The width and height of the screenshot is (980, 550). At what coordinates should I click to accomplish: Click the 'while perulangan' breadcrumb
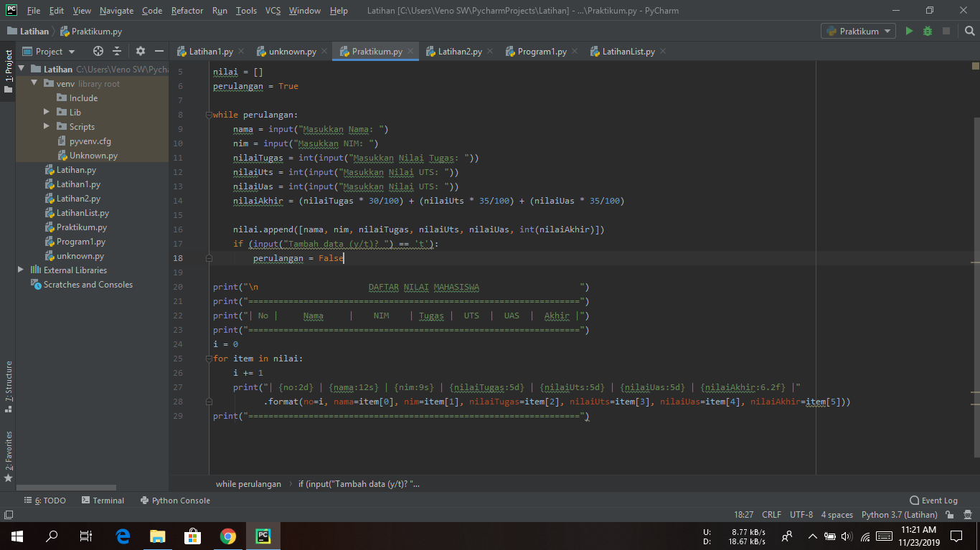[248, 484]
